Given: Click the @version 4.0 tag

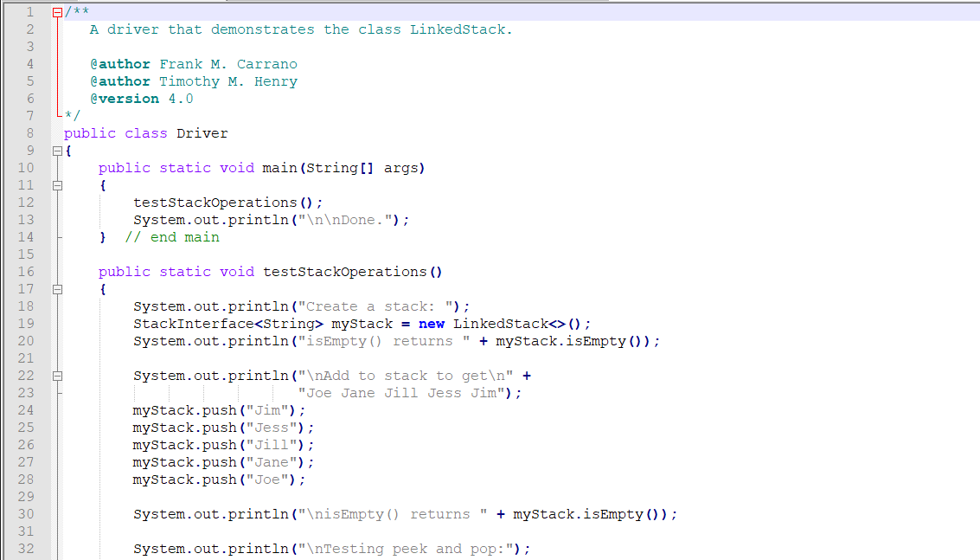Looking at the screenshot, I should (x=141, y=98).
